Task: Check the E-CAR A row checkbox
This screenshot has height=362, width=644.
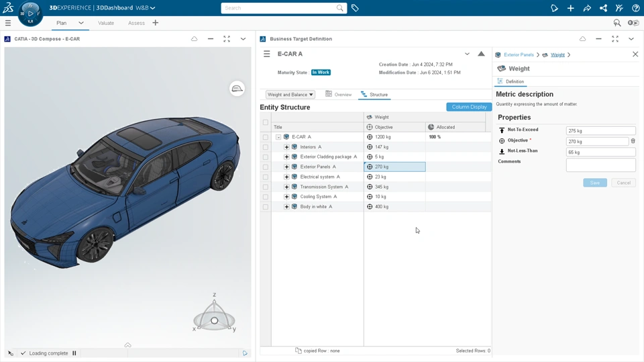Action: point(266,137)
